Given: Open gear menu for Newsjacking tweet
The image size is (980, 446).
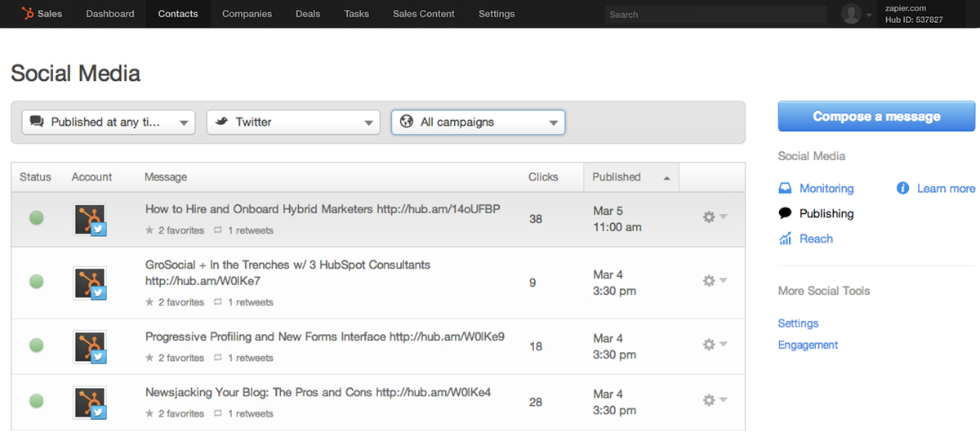Looking at the screenshot, I should [x=715, y=400].
